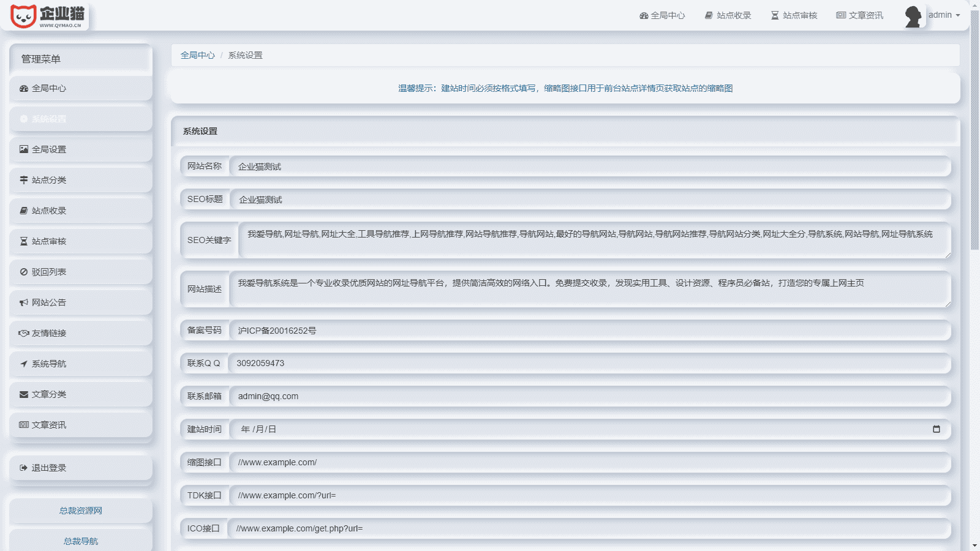Follow the 总裁导航 link

pos(81,541)
